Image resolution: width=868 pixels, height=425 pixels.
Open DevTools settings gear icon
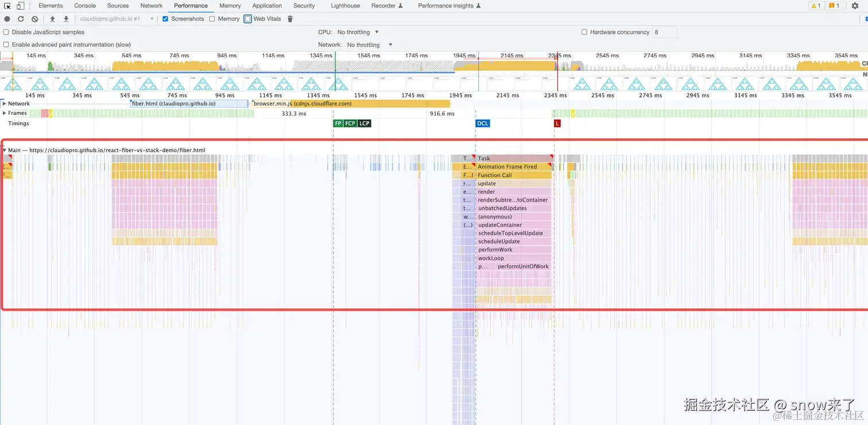point(855,6)
